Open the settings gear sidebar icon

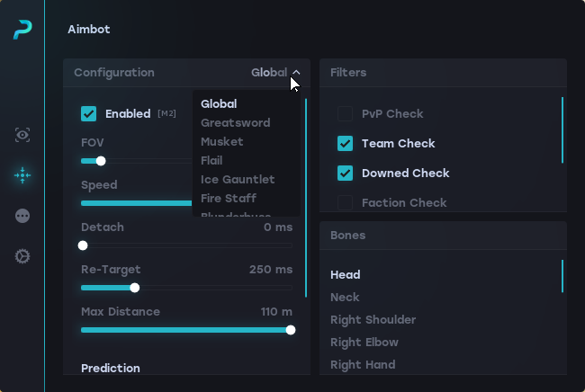(22, 256)
